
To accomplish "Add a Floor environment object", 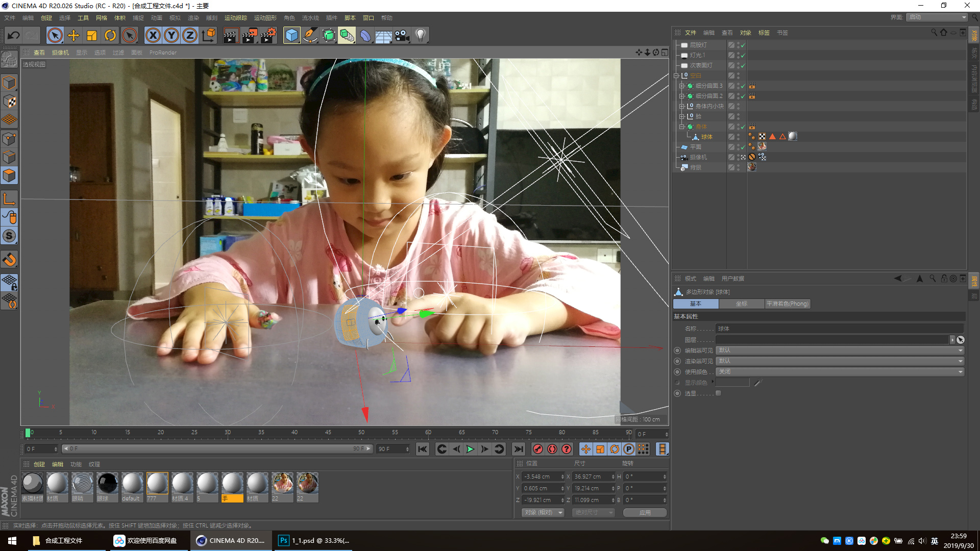I will [384, 35].
